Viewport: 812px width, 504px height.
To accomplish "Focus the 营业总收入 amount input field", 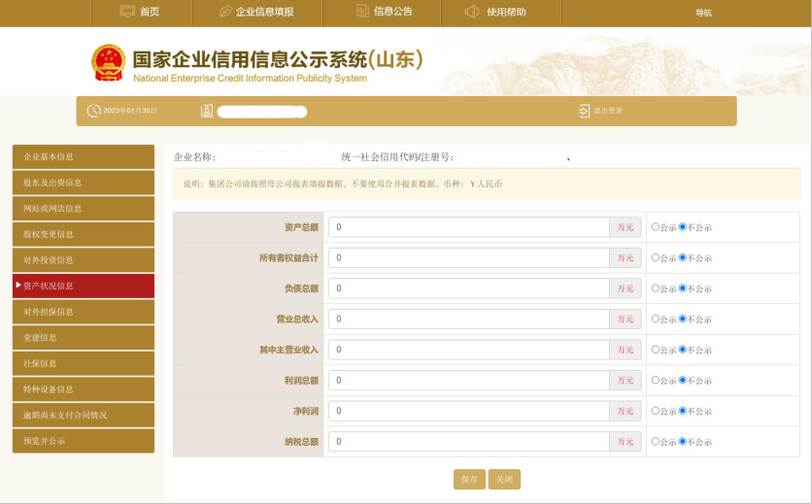I will tap(468, 319).
